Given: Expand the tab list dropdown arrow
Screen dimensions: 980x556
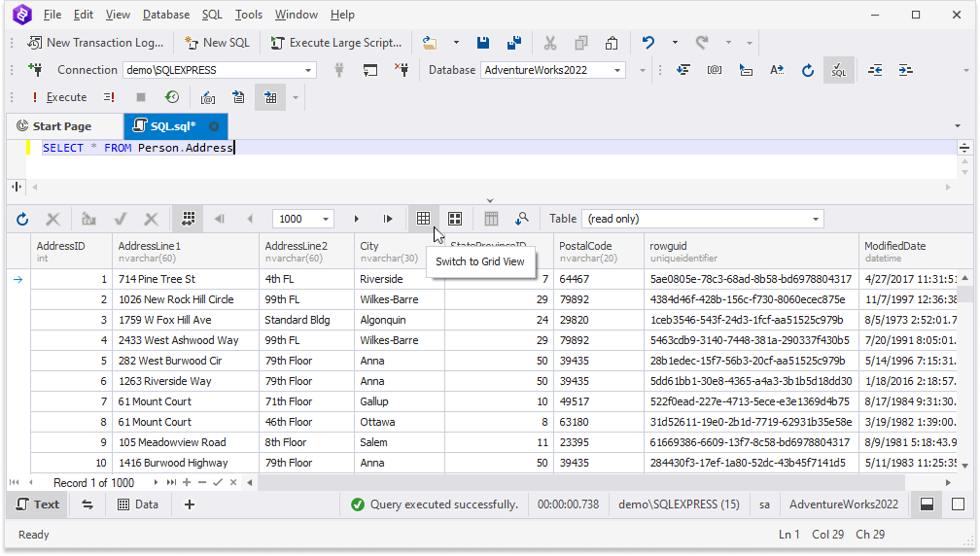Looking at the screenshot, I should tap(958, 126).
